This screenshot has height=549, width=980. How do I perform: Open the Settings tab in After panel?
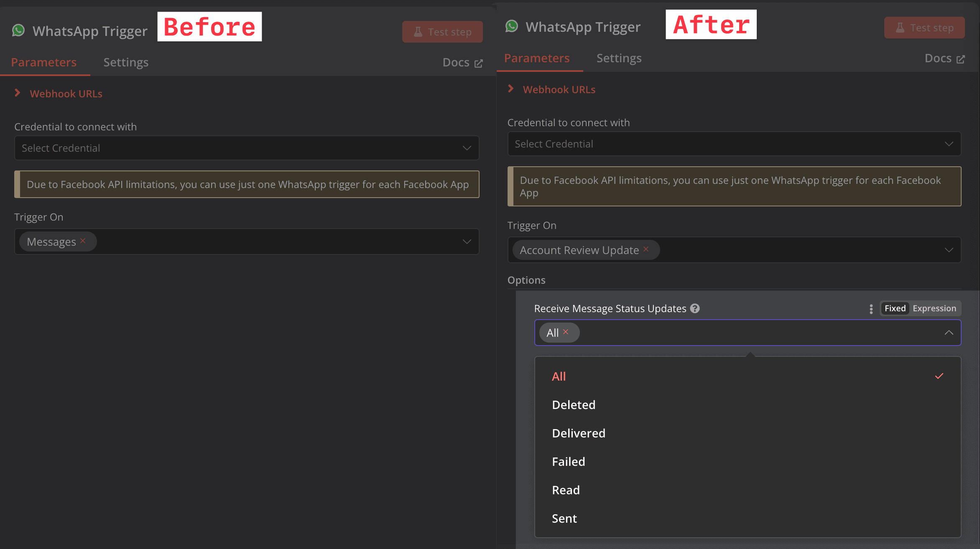[x=619, y=58]
